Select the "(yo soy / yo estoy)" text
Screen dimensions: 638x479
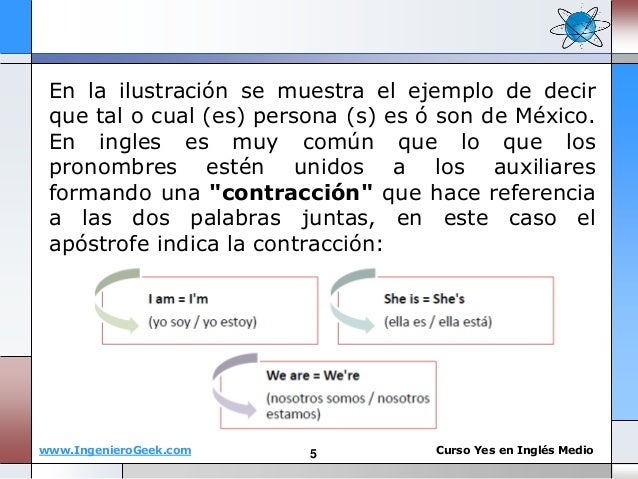203,322
